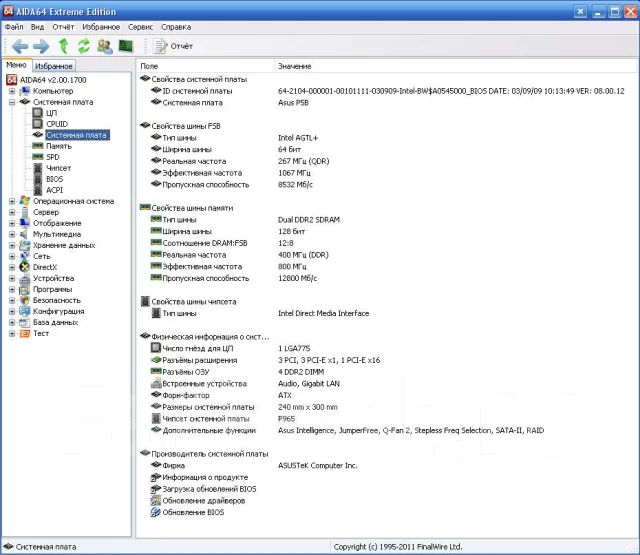Collapse the Системная плата tree branch
Screen dimensions: 640x555
pos(12,102)
